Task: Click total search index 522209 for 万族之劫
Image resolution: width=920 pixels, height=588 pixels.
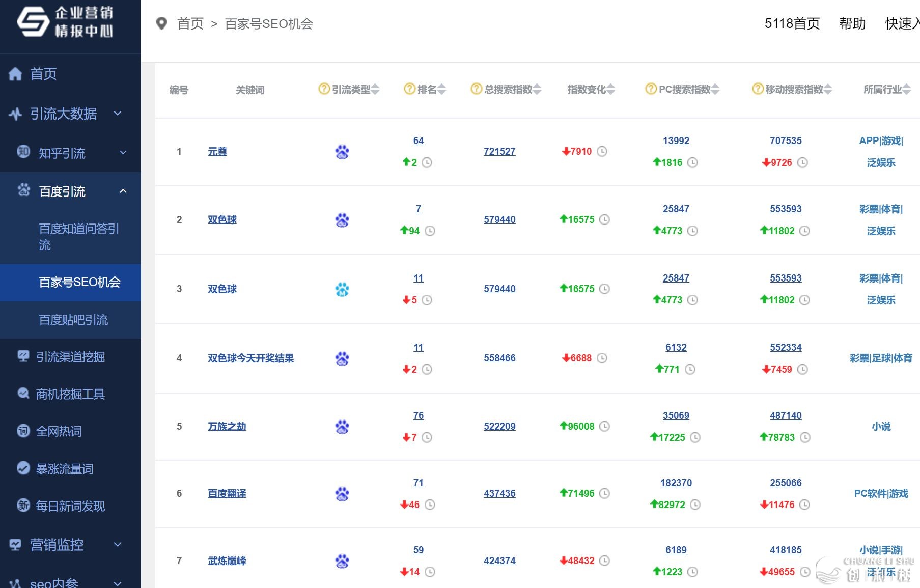Action: point(499,426)
